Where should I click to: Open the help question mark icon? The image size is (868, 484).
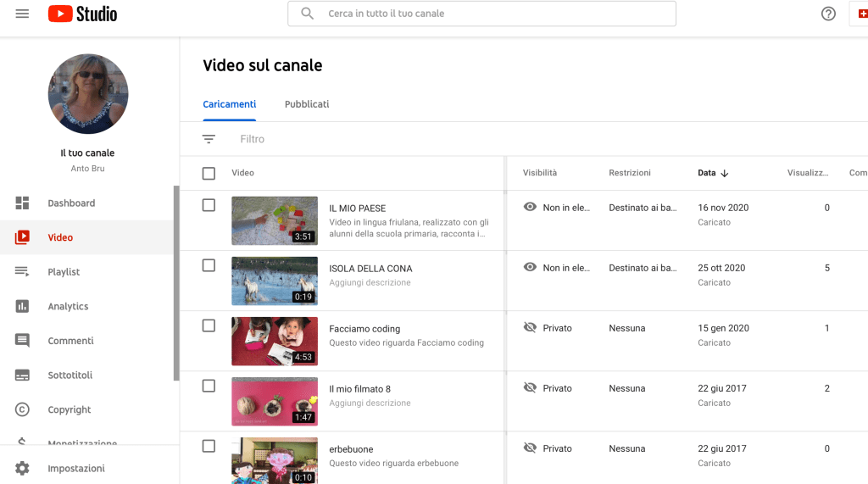pos(828,14)
